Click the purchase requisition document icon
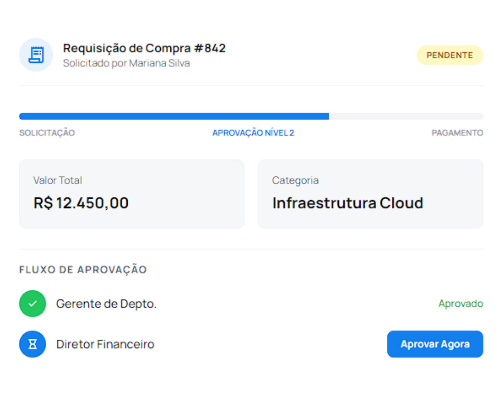Image resolution: width=504 pixels, height=420 pixels. [x=36, y=55]
